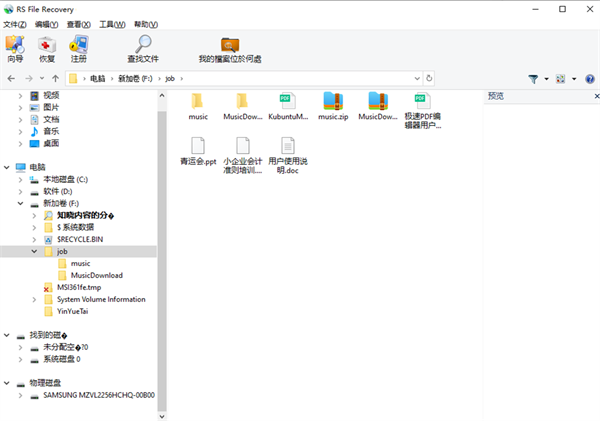Select the music folder in file pane
This screenshot has height=421, width=600.
click(x=198, y=106)
